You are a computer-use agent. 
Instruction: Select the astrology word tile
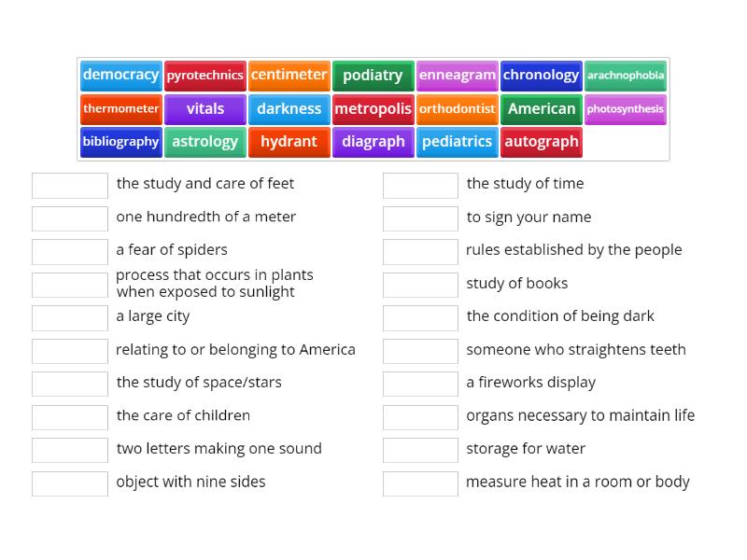tap(205, 142)
